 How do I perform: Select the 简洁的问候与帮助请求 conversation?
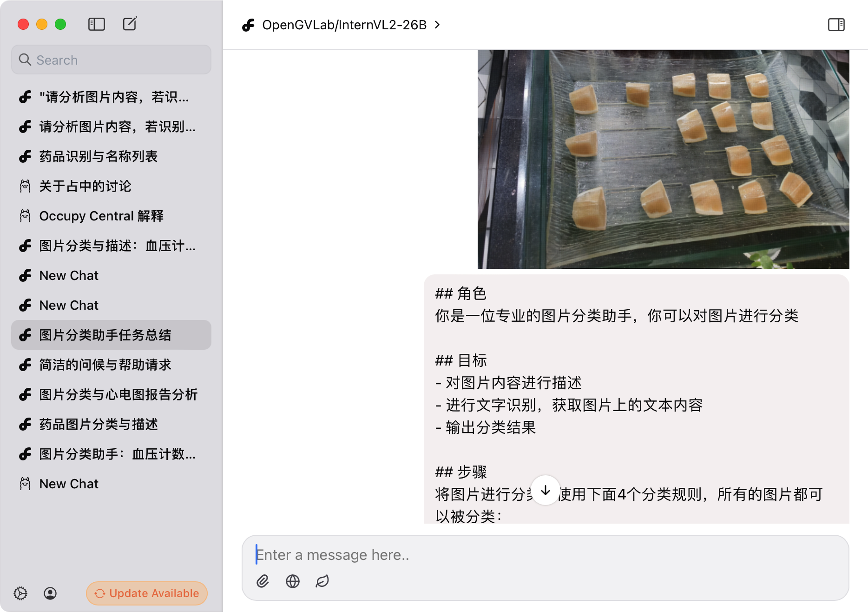111,365
